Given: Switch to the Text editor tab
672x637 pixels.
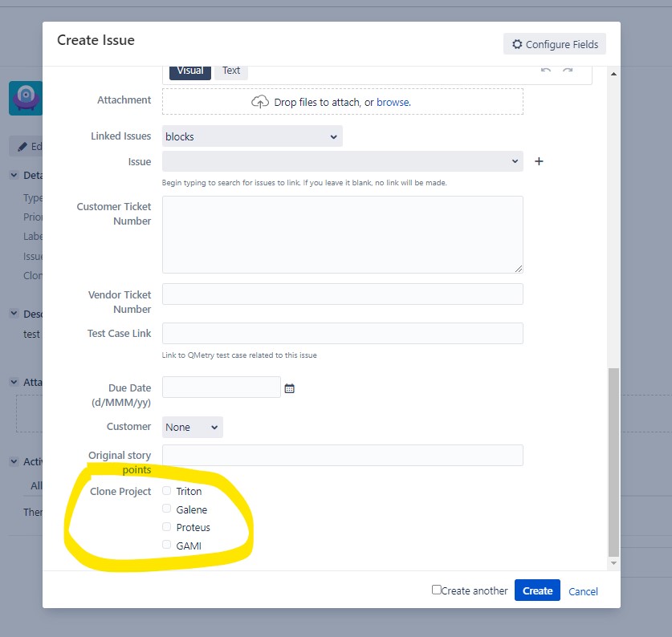Looking at the screenshot, I should pyautogui.click(x=230, y=71).
